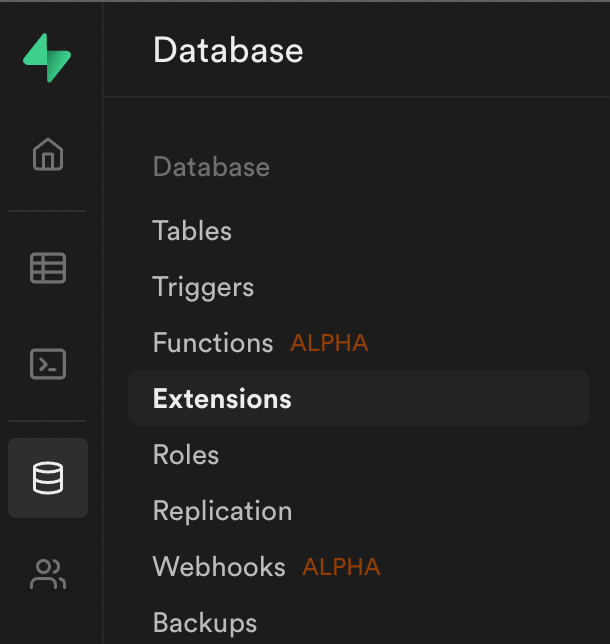Click the green Supabase logo
The height and width of the screenshot is (644, 610).
click(47, 58)
